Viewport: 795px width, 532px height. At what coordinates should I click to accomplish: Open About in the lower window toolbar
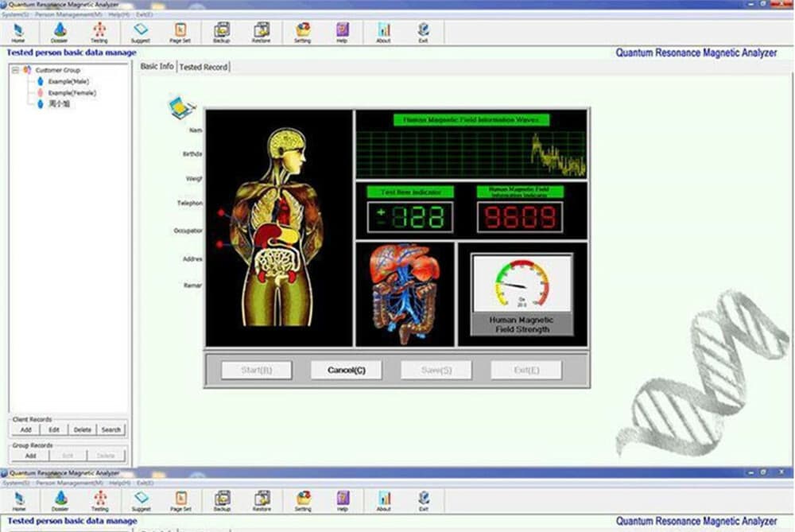(x=384, y=501)
